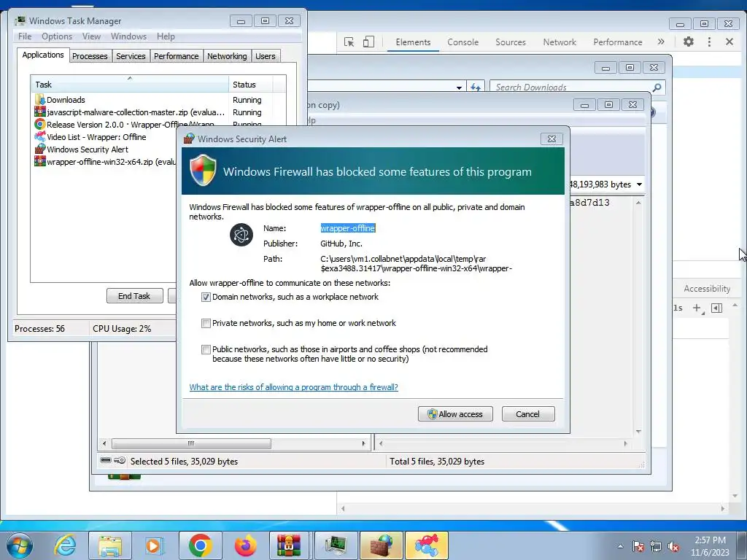Open DevTools Network tab
The height and width of the screenshot is (560, 747).
click(560, 42)
